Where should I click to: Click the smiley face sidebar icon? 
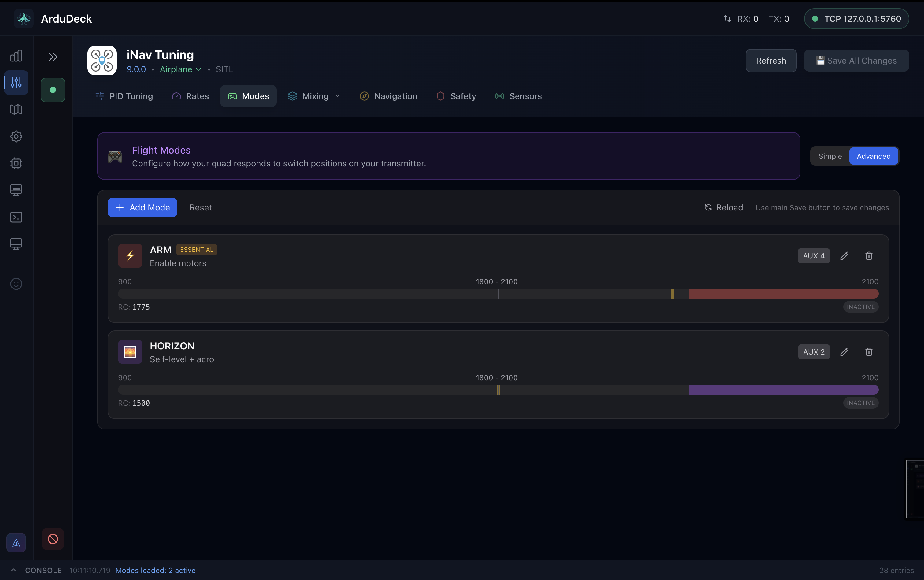tap(16, 284)
